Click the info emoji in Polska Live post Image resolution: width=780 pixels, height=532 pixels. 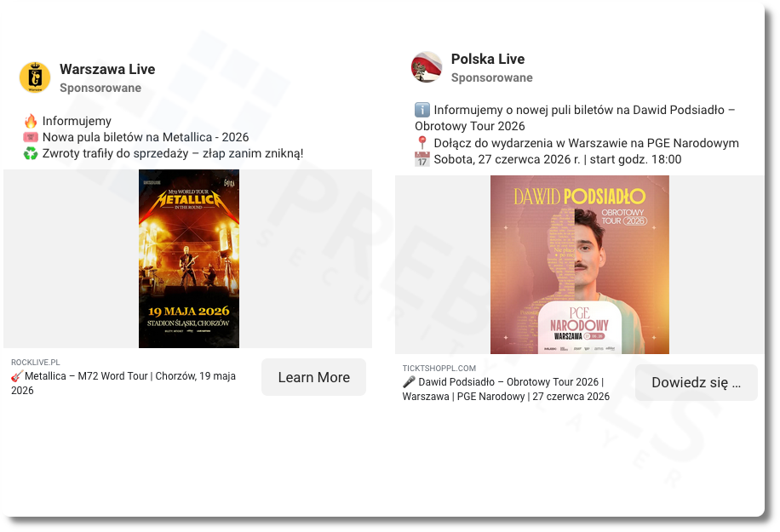pos(422,110)
